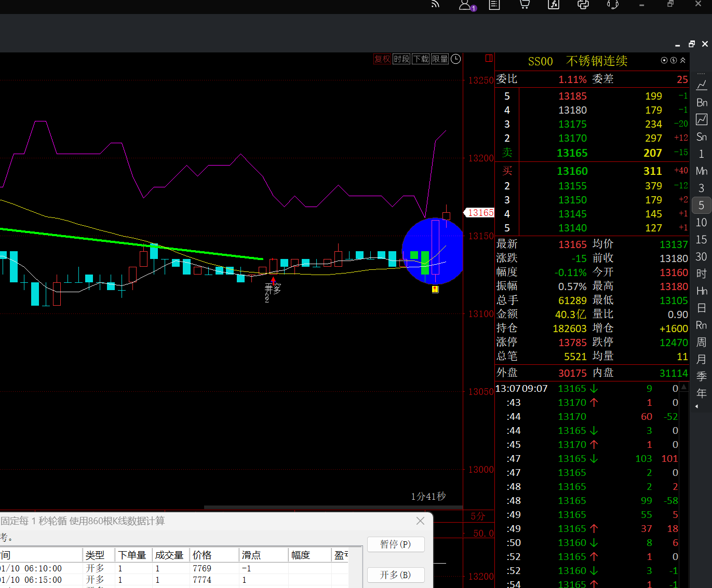
Task: Switch to the daily 日 period
Action: click(x=702, y=308)
